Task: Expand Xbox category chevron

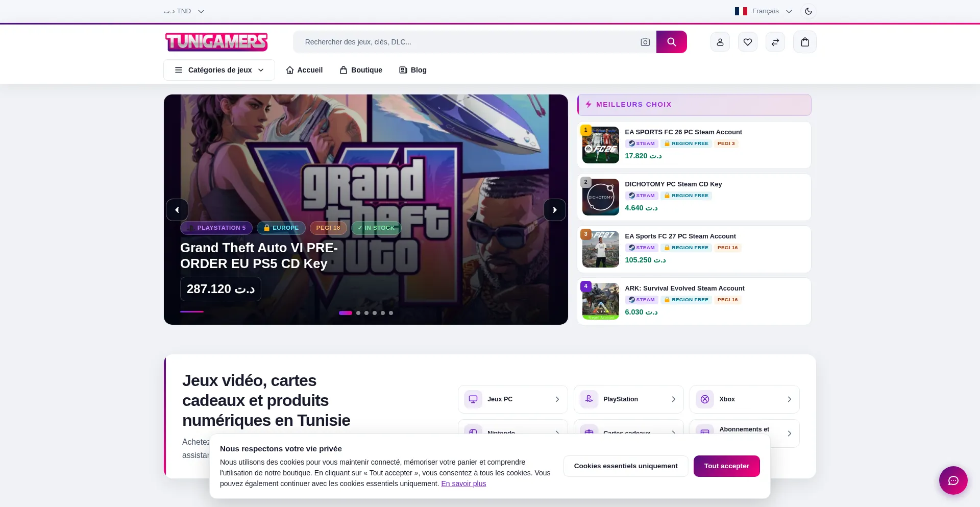Action: (x=790, y=399)
